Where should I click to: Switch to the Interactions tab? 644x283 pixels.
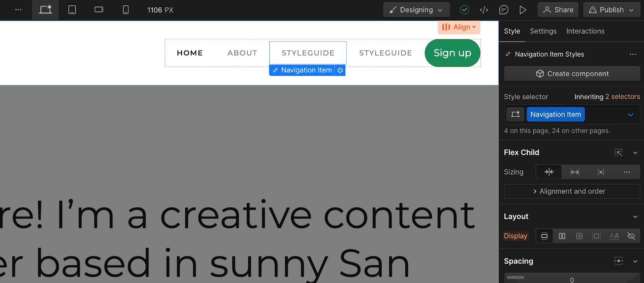pos(585,31)
